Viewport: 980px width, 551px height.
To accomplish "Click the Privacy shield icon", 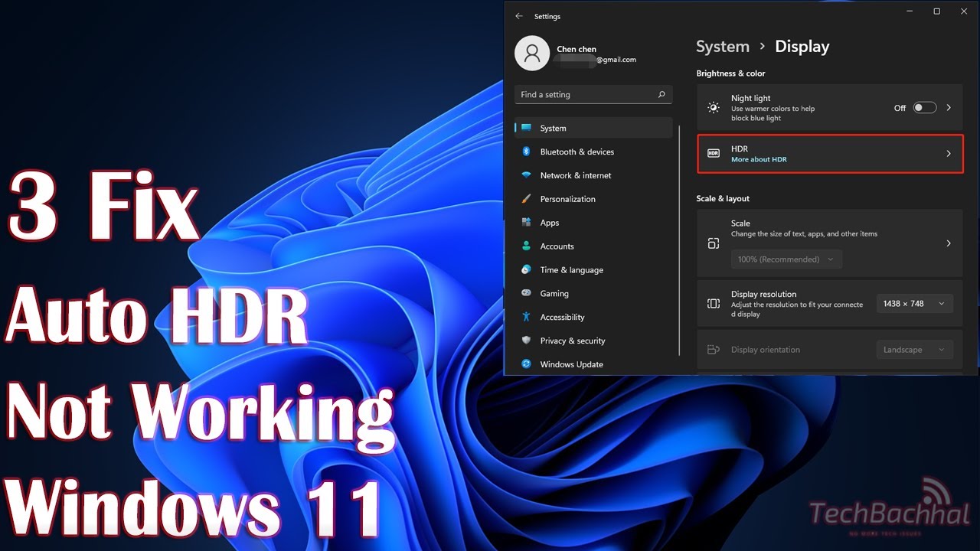I will [526, 341].
